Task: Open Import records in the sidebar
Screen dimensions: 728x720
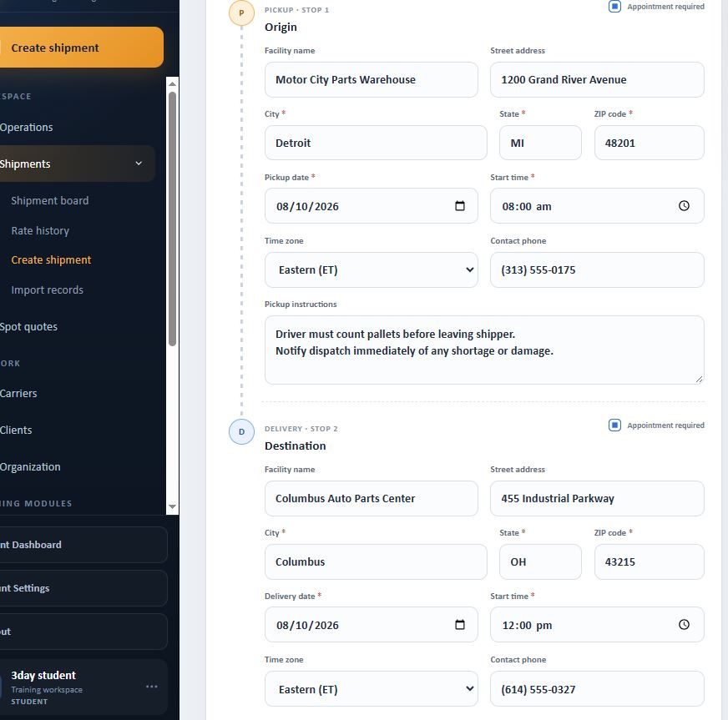Action: coord(48,290)
